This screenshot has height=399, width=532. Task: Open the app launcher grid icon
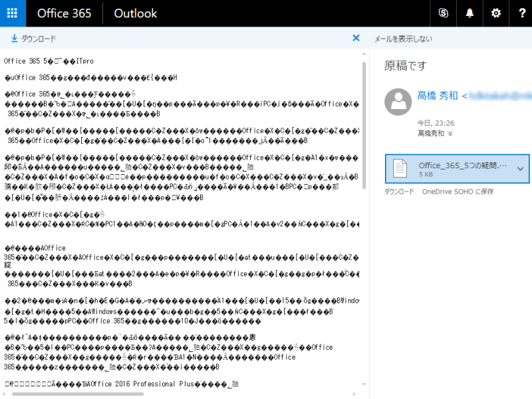[13, 13]
